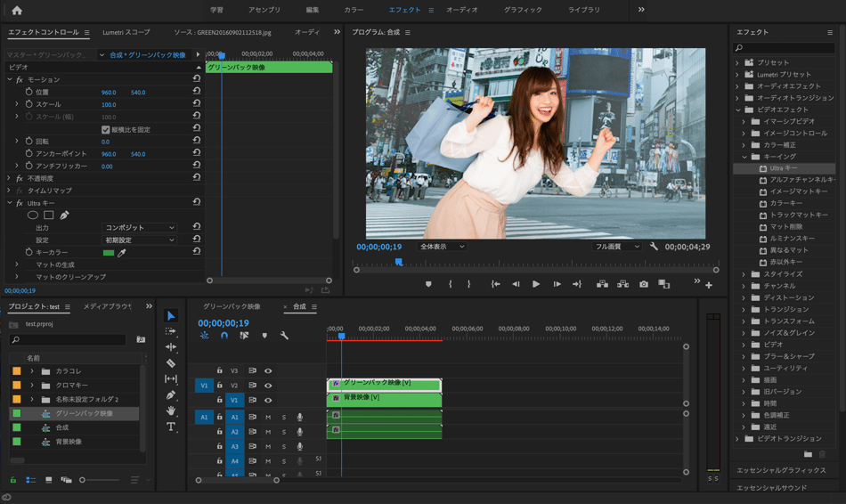846x504 pixels.
Task: Expand the video transitions folder
Action: (x=738, y=439)
